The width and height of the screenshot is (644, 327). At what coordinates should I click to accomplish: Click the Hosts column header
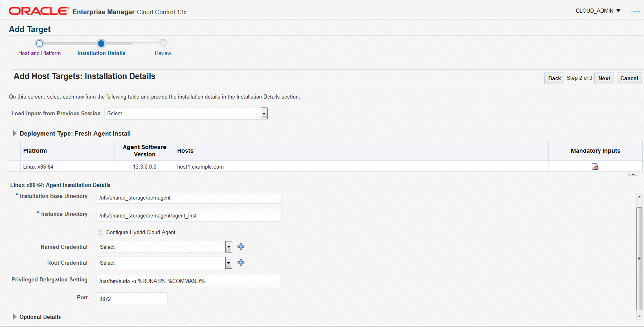click(x=361, y=151)
